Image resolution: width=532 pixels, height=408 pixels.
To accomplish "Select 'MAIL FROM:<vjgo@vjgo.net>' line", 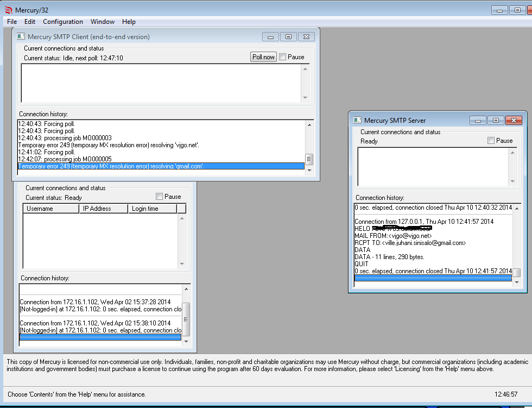I will coord(433,236).
